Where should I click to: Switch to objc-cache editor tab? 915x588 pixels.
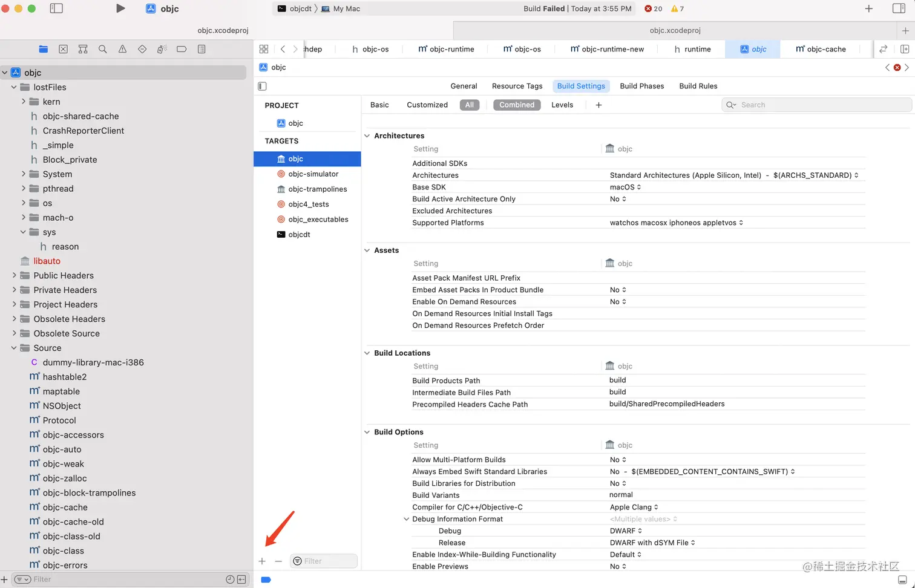820,49
